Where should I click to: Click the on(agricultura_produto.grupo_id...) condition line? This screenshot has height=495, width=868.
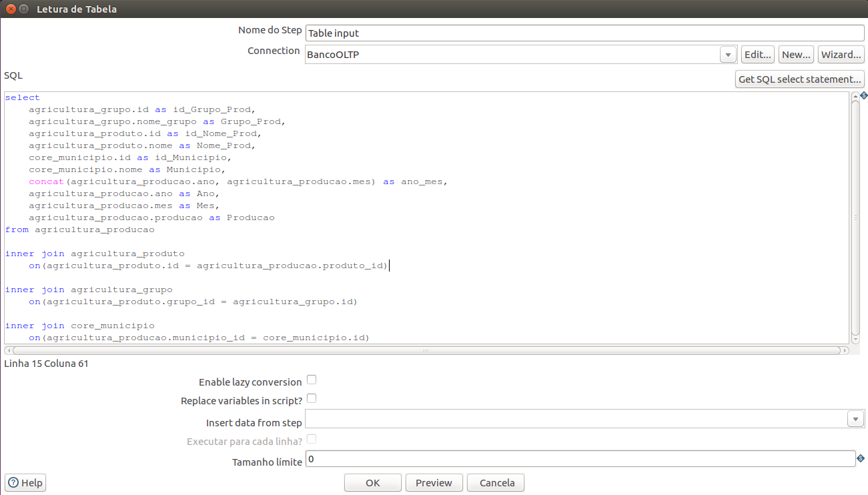point(193,302)
